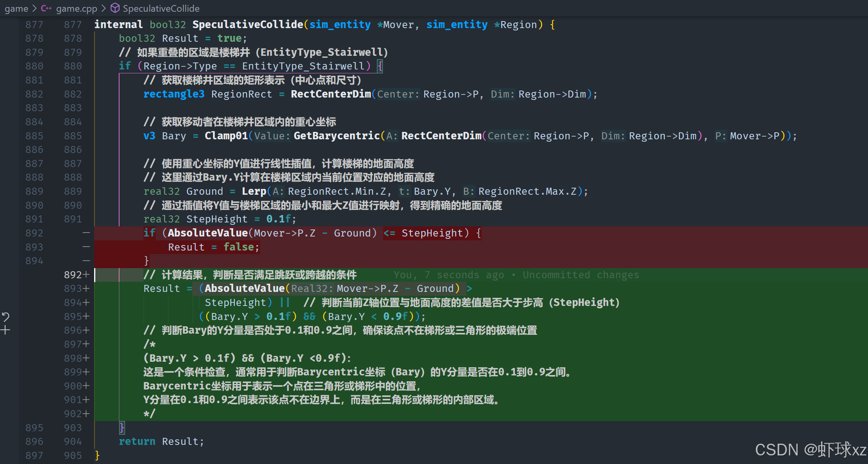Viewport: 868px width, 464px height.
Task: Click the 'Value:' inlay hint on line 885
Action: [x=272, y=136]
